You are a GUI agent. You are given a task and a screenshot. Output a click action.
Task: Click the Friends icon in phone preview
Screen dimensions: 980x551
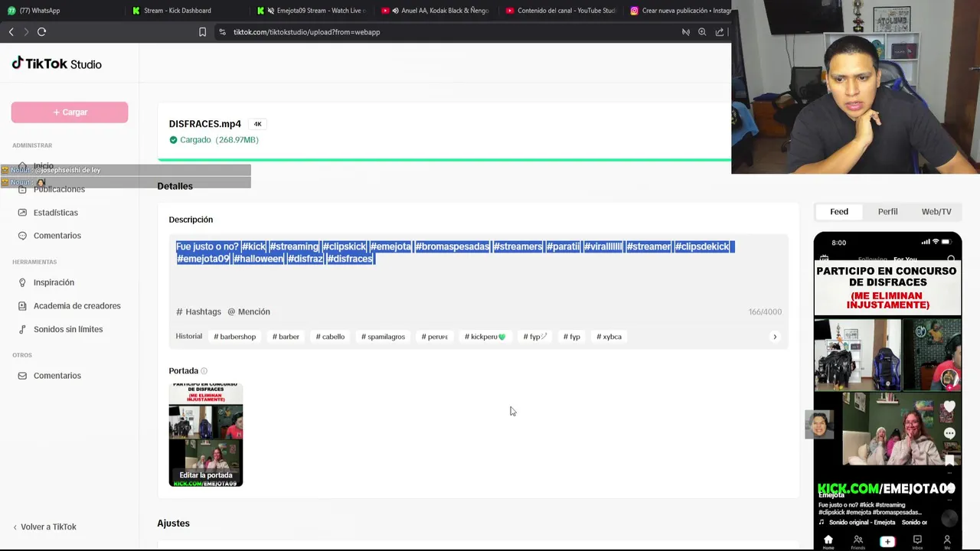(857, 541)
